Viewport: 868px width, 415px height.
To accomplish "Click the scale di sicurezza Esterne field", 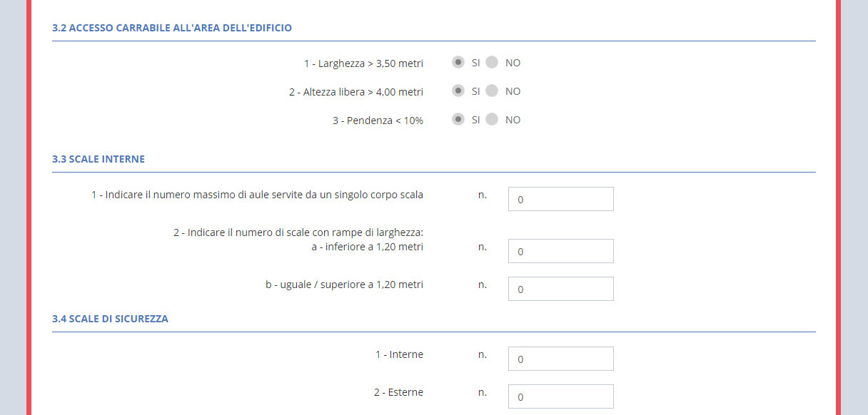I will pos(560,396).
